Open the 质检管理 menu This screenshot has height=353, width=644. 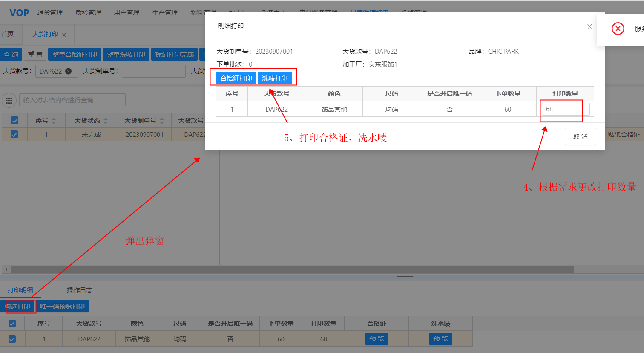(x=88, y=13)
